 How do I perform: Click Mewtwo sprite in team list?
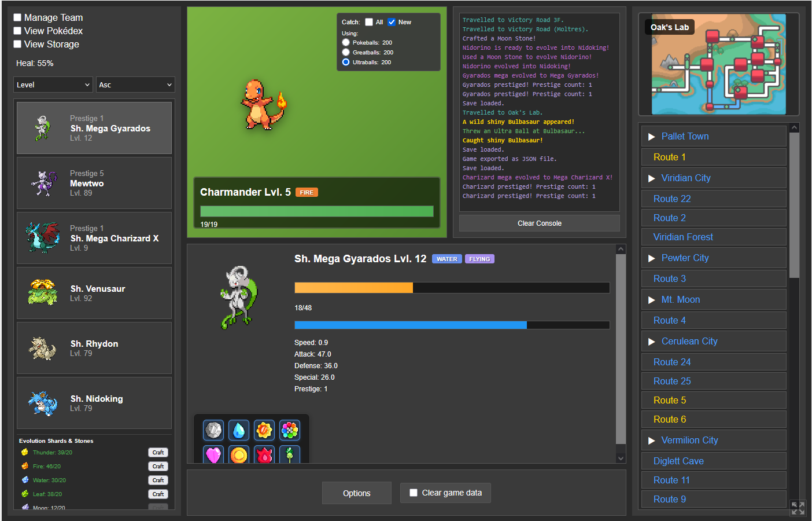click(x=43, y=183)
